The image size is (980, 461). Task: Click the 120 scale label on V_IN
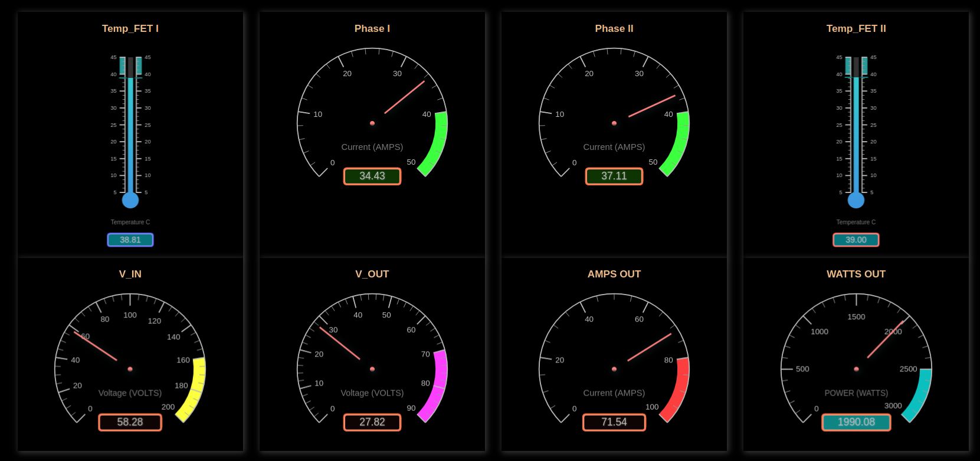click(x=155, y=321)
